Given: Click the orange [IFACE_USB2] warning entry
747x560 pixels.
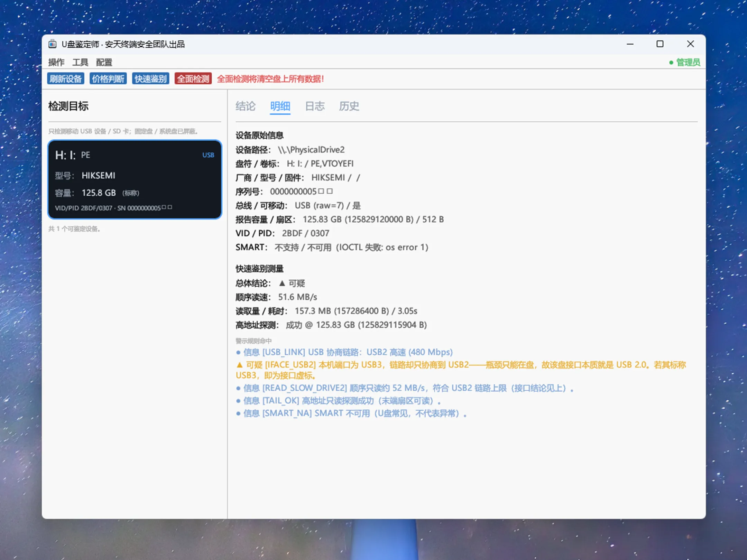Looking at the screenshot, I should point(461,370).
